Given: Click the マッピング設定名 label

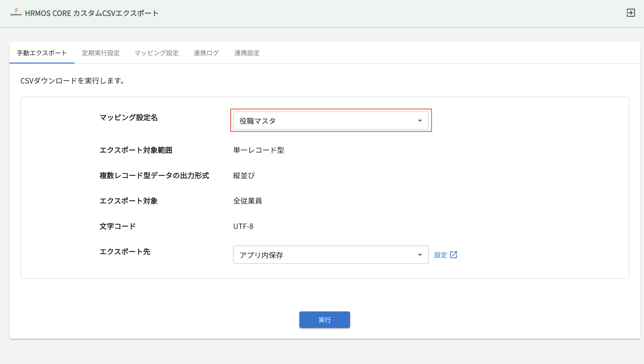Looking at the screenshot, I should [x=128, y=118].
